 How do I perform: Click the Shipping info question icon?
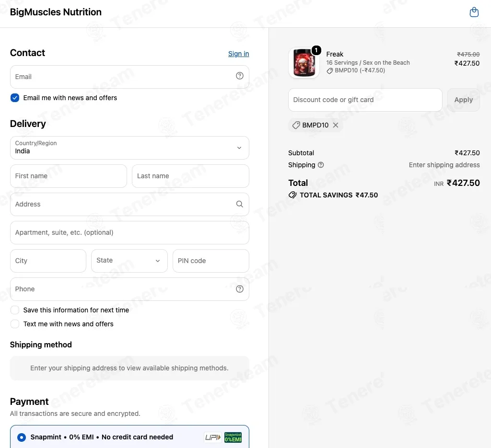pyautogui.click(x=321, y=165)
